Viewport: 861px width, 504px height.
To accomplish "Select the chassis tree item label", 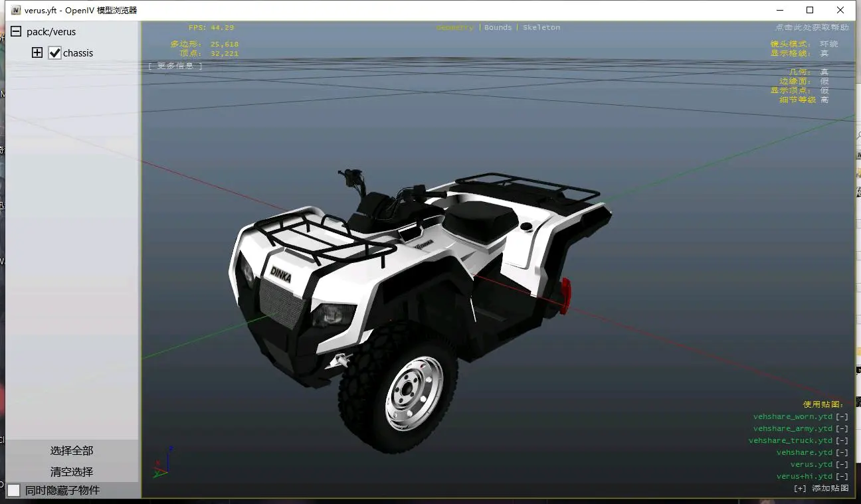I will point(78,52).
